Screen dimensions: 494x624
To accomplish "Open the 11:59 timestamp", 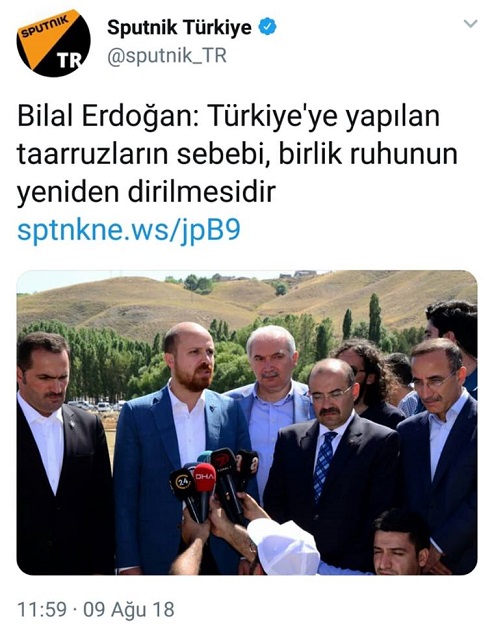I will tap(41, 609).
